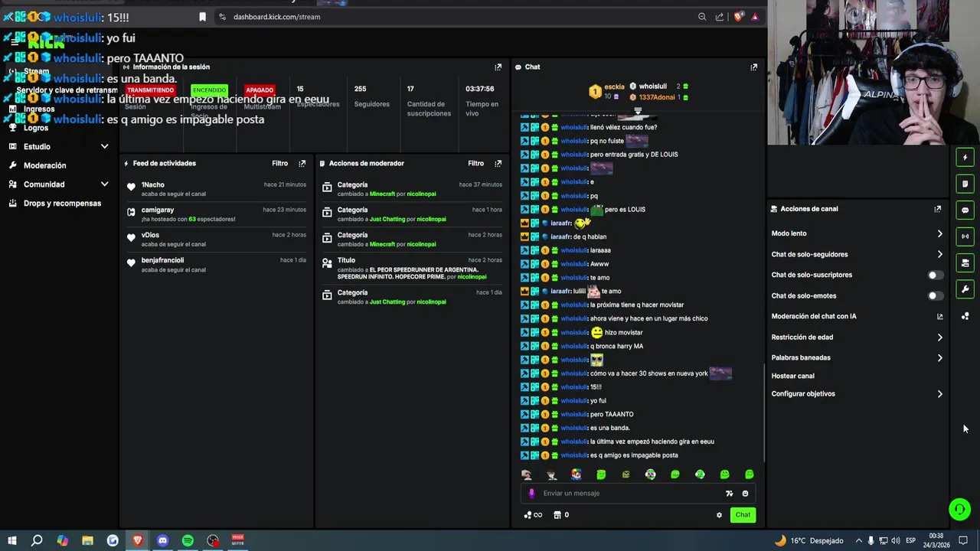Open the emoji picker in chat input

point(745,494)
